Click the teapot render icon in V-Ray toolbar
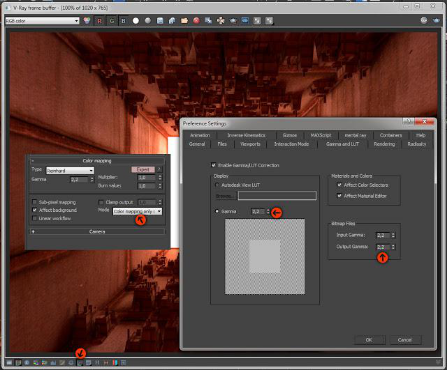 (x=233, y=21)
